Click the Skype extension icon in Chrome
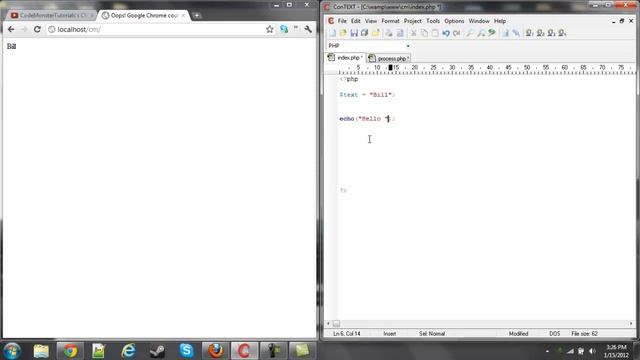Image resolution: width=640 pixels, height=360 pixels. tap(284, 29)
